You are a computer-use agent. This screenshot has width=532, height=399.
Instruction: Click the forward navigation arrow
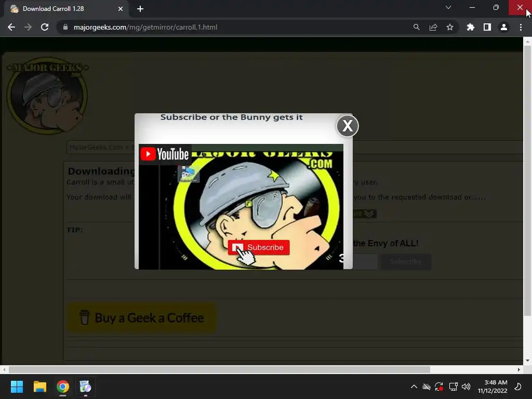28,27
